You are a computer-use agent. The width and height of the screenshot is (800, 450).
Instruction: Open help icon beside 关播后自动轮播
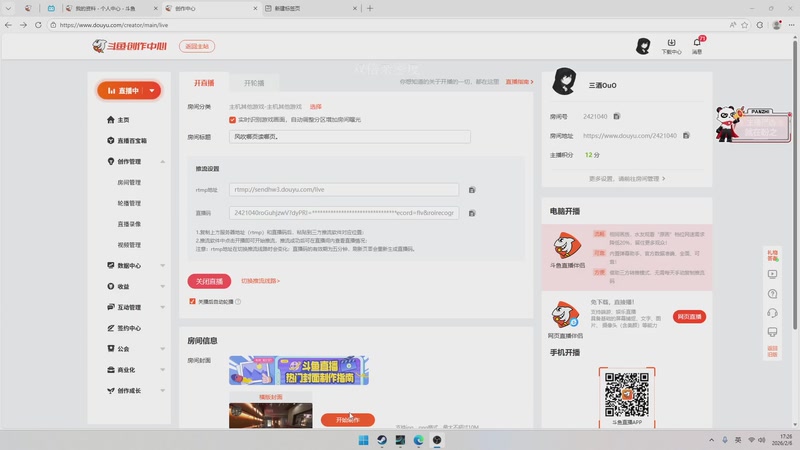tap(238, 302)
